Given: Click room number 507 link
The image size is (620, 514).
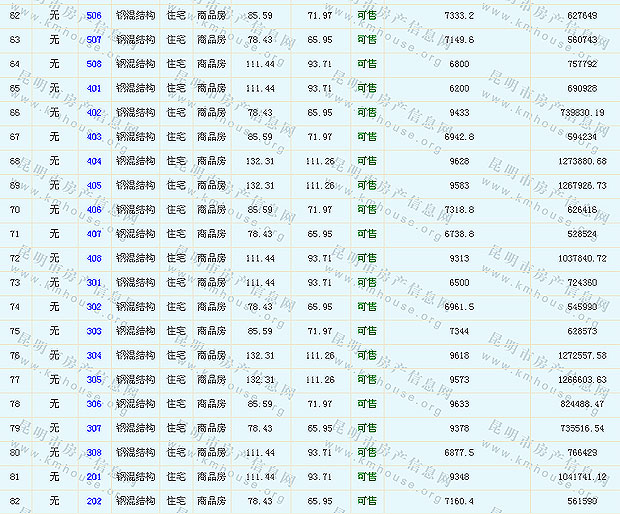Looking at the screenshot, I should pos(94,40).
